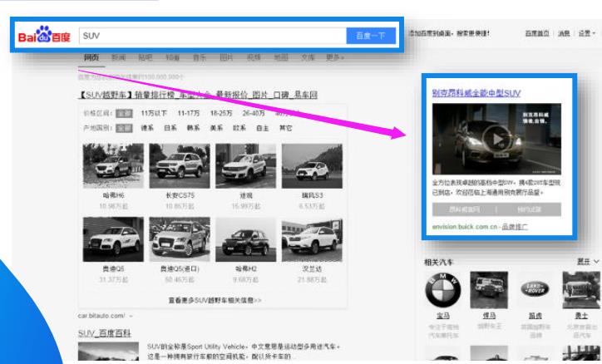Switch to the 音乐 tab
602x364 pixels.
pos(200,57)
